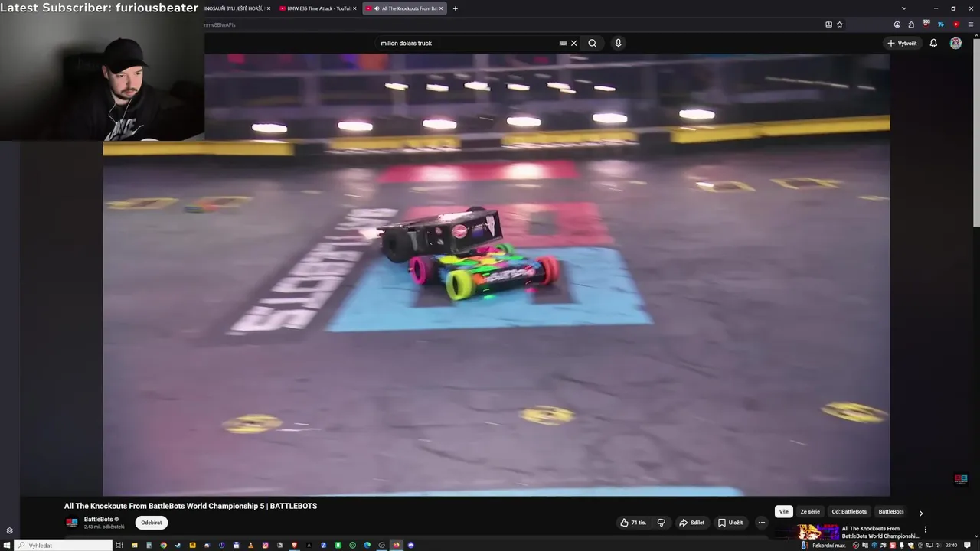Open the extensions puzzle icon
Image resolution: width=980 pixels, height=551 pixels.
coord(911,24)
